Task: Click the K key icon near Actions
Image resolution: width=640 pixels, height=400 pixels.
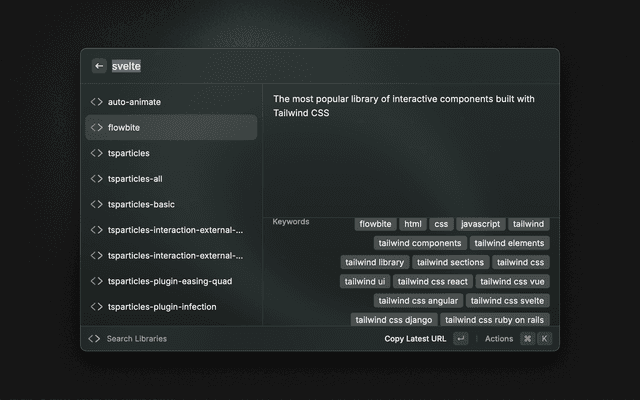Action: pos(544,339)
